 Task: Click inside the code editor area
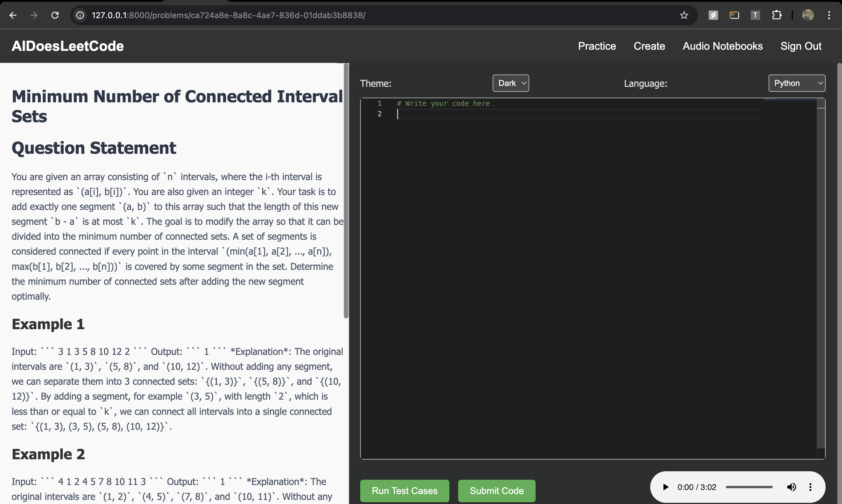point(577,272)
